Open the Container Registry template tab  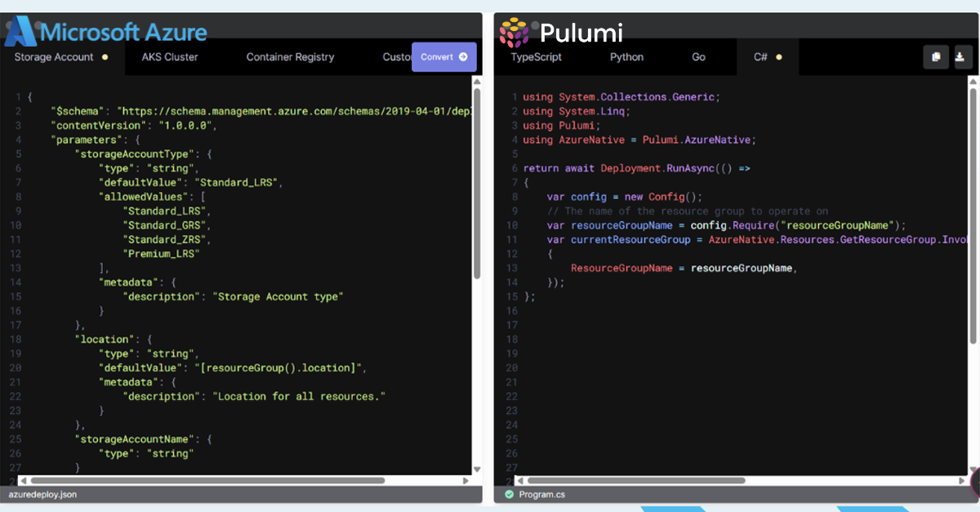tap(290, 57)
